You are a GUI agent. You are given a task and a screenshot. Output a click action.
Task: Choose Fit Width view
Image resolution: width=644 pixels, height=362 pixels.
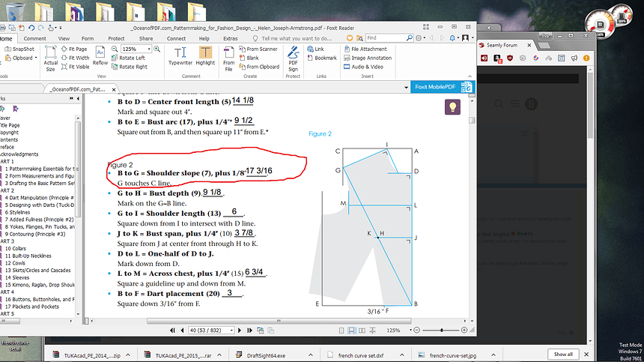pos(75,58)
